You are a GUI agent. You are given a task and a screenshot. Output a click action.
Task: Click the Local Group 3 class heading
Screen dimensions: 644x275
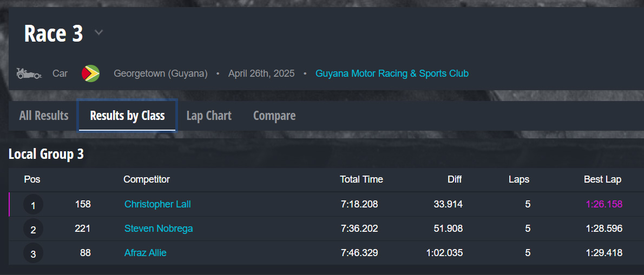pyautogui.click(x=46, y=155)
